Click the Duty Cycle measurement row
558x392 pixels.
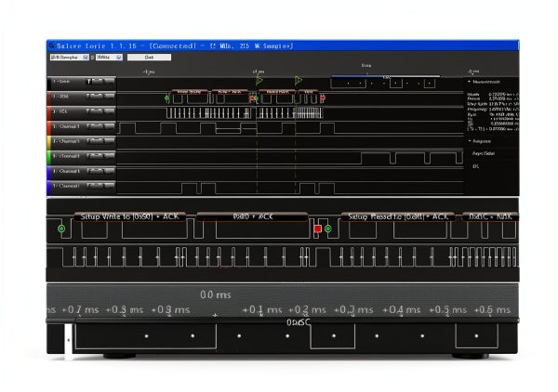[493, 104]
